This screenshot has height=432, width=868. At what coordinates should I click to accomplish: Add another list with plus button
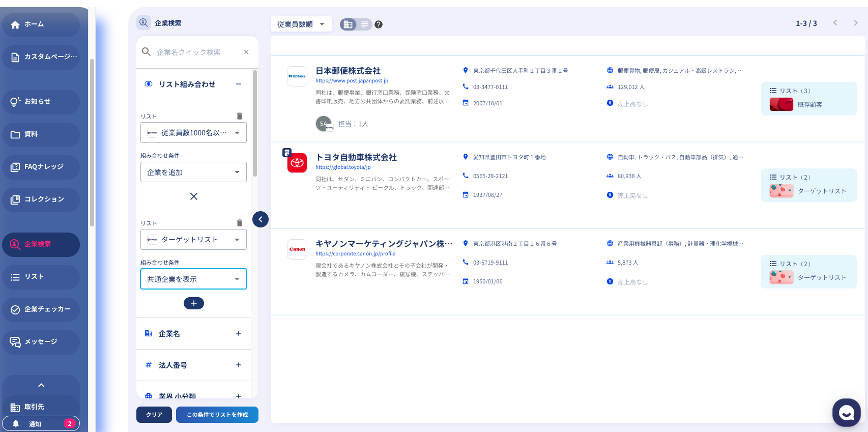[x=194, y=303]
